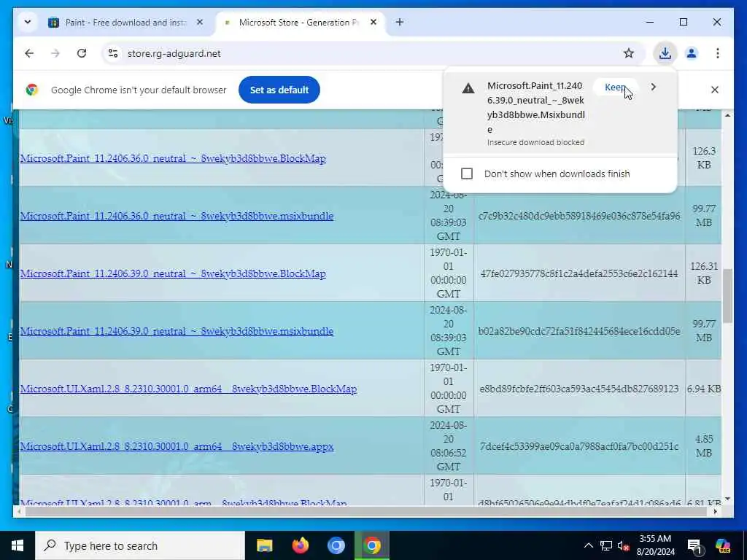
Task: Click the Set as default button
Action: [279, 90]
